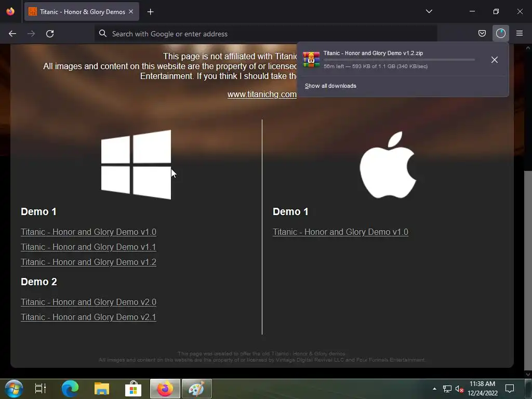The height and width of the screenshot is (399, 532).
Task: Download Windows Demo v1.0
Action: 88,232
